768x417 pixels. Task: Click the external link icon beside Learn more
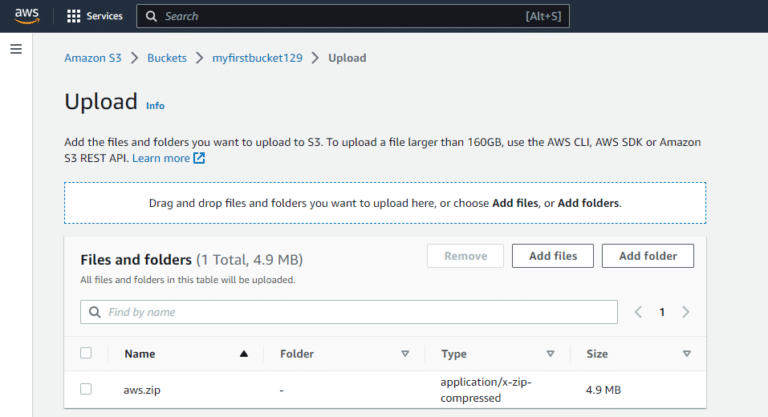click(199, 158)
